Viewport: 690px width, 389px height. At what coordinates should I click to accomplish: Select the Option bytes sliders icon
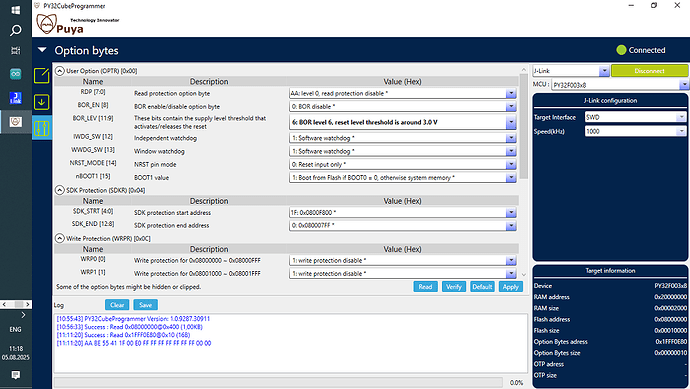[x=42, y=128]
